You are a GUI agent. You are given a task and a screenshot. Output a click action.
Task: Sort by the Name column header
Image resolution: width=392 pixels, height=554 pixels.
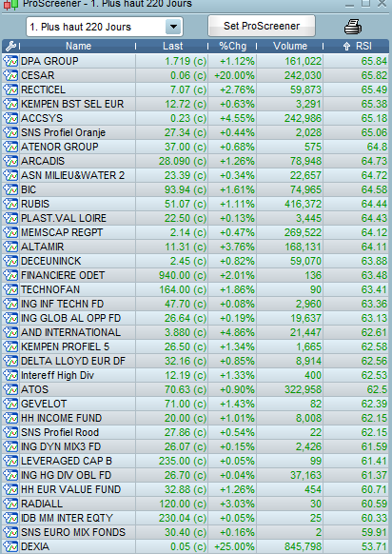click(78, 47)
